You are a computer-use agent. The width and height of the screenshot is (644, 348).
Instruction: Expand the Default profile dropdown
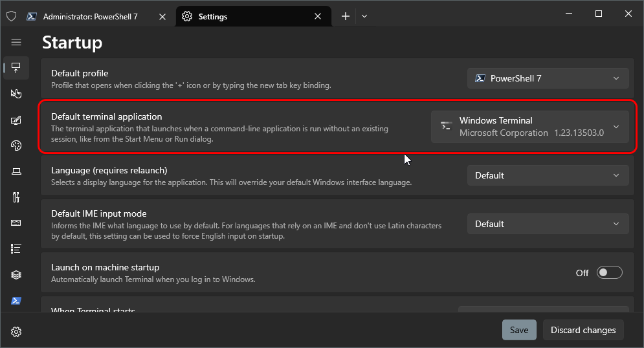(548, 78)
